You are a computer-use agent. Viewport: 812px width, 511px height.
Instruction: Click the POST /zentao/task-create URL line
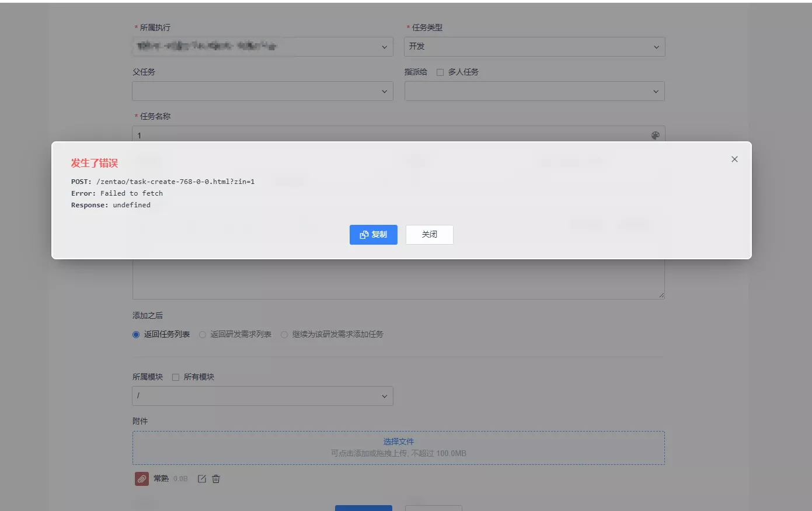click(x=163, y=182)
